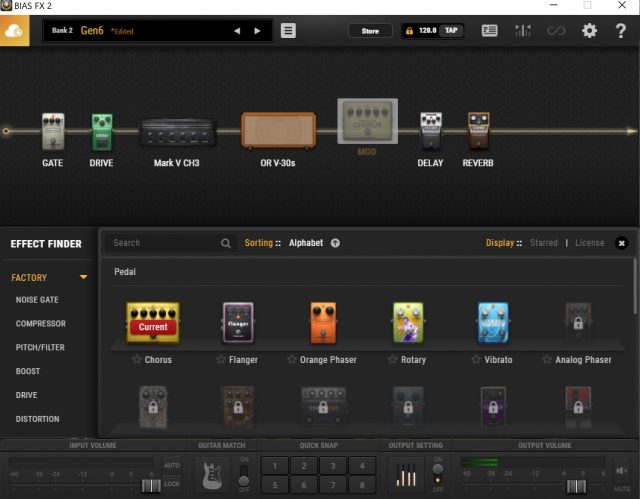Star the Vibrato pedal
640x499 pixels.
click(476, 359)
